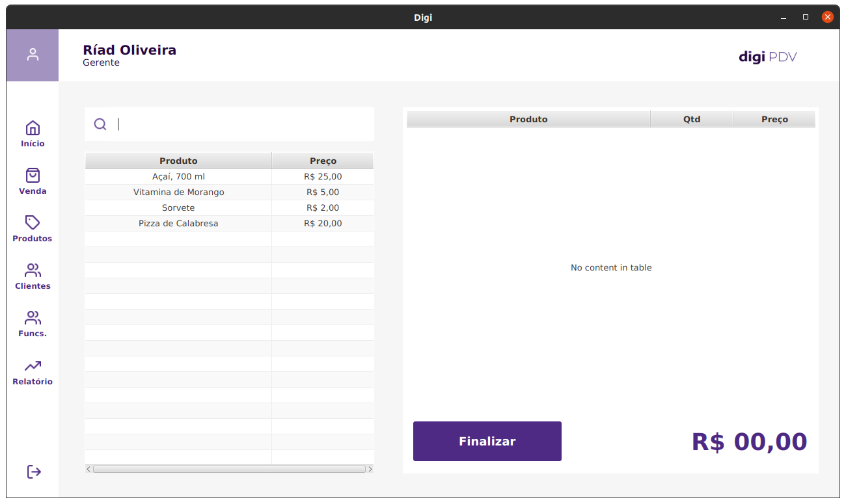Select Pizza de Calabresa product
The height and width of the screenshot is (504, 846).
click(x=178, y=224)
